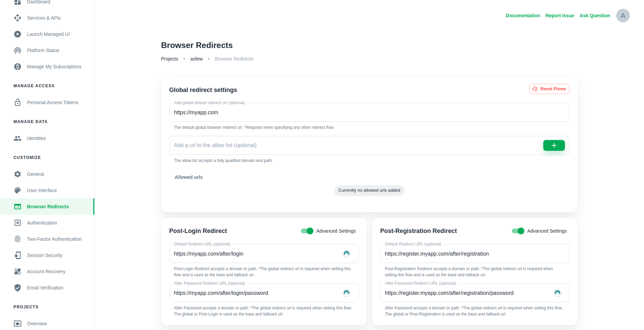This screenshot has width=644, height=330.
Task: Open the Dashboard from the sidebar icon
Action: 18,2
